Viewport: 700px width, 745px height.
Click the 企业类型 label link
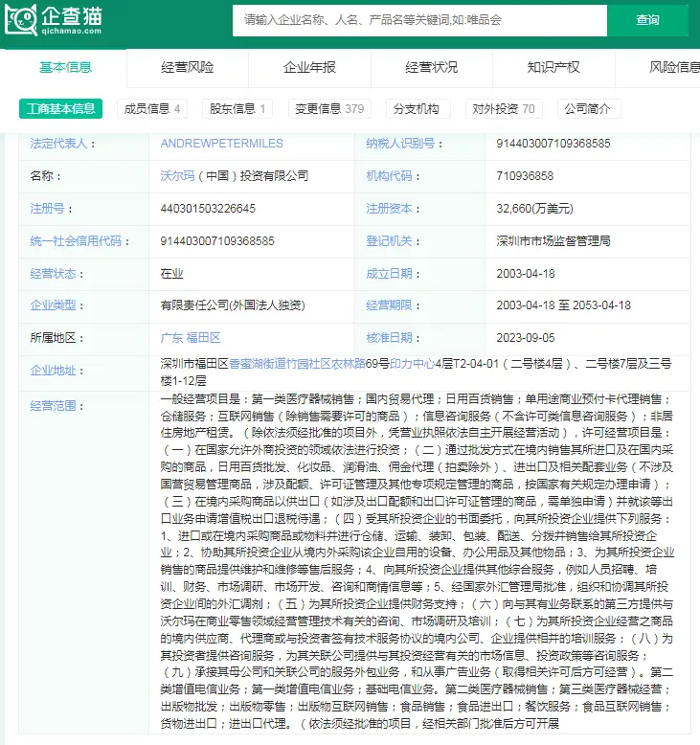54,305
